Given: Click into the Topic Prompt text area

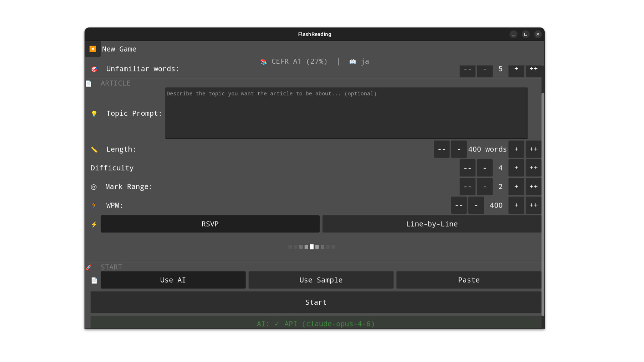Looking at the screenshot, I should [x=346, y=113].
